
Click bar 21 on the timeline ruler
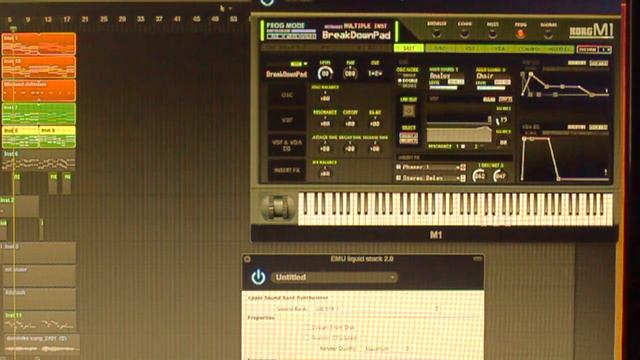(85, 19)
